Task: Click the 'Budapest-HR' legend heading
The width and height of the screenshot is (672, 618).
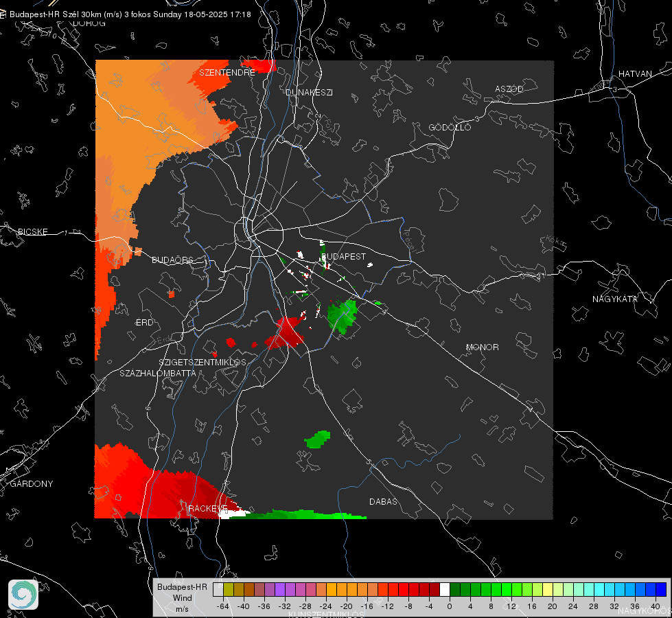Action: [x=182, y=587]
